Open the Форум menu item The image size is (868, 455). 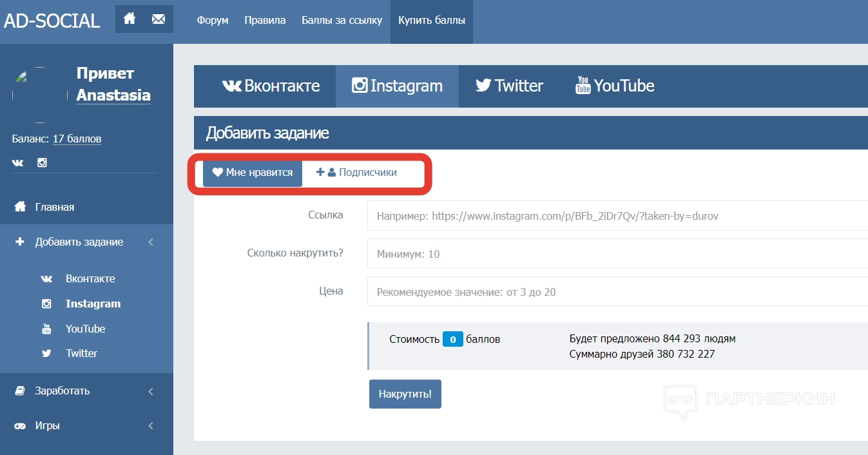(213, 20)
